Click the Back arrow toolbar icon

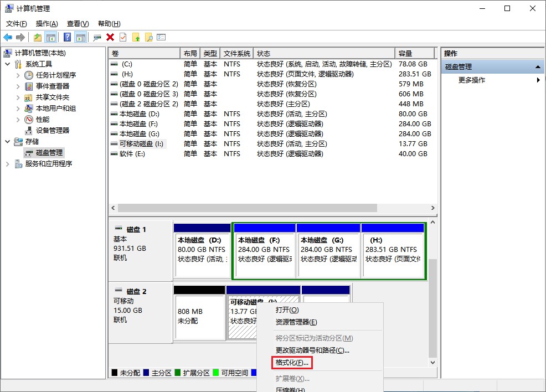coord(8,37)
